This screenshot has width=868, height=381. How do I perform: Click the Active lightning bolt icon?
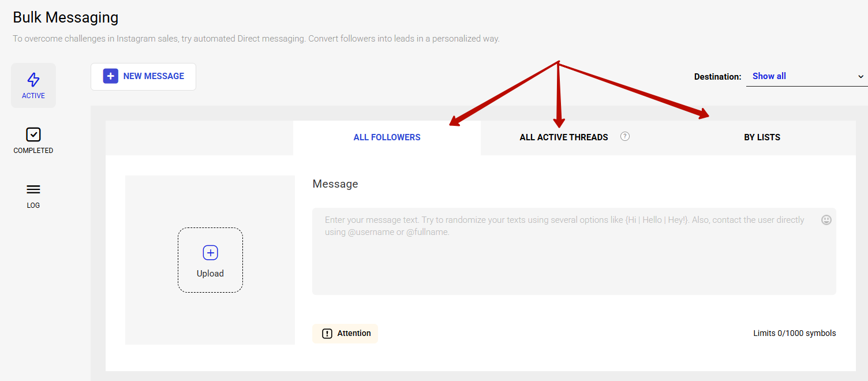[33, 80]
